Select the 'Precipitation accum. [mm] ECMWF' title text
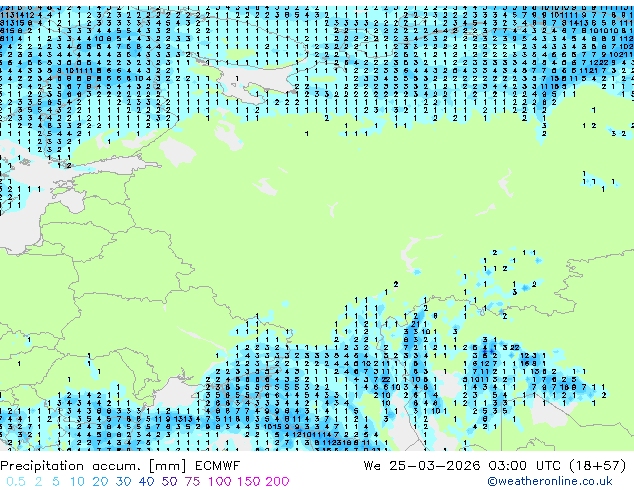The height and width of the screenshot is (490, 634). point(120,466)
